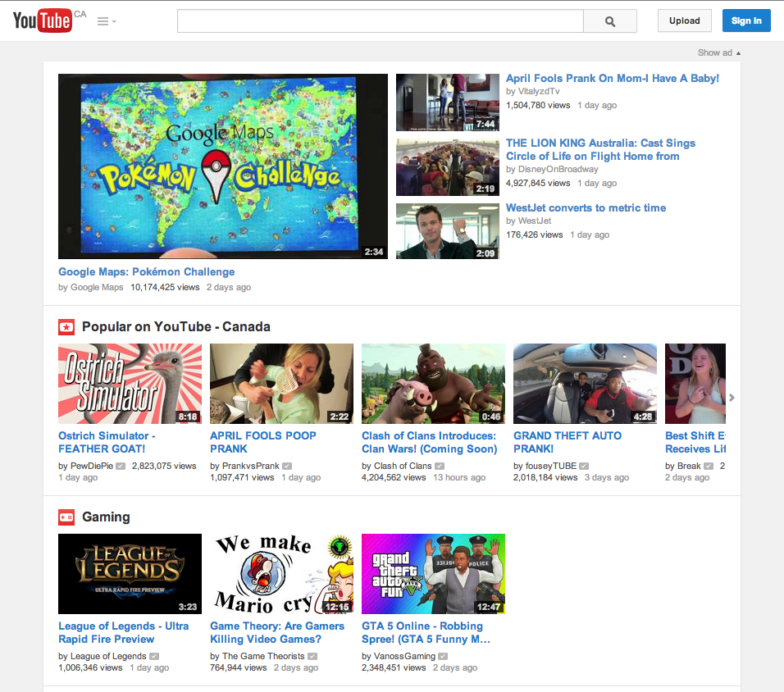This screenshot has height=692, width=784.
Task: Click the verified badge beside fouseyTUBE
Action: coord(584,466)
